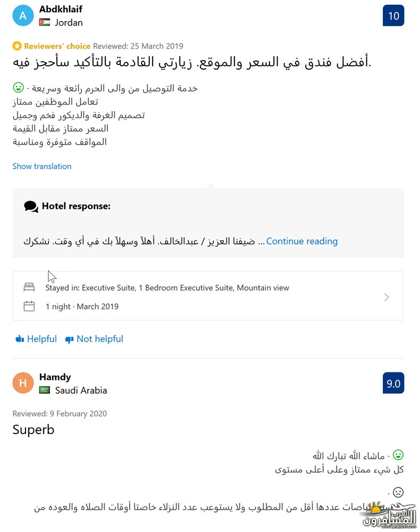Click the bed icon beside Stayed in
The height and width of the screenshot is (532, 420).
click(29, 287)
